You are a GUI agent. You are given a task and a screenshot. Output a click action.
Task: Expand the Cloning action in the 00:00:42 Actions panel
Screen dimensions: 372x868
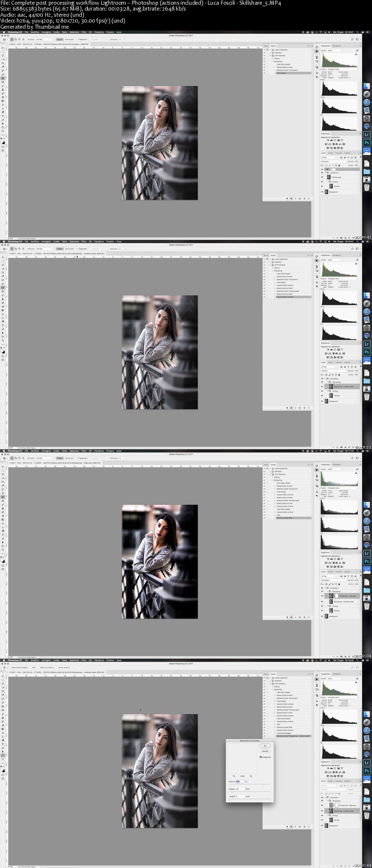tap(272, 59)
